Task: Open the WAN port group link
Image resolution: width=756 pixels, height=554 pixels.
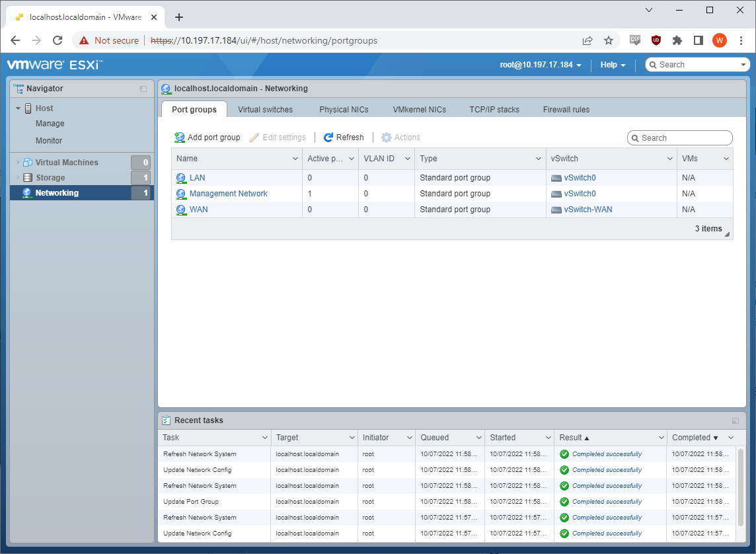Action: point(198,210)
